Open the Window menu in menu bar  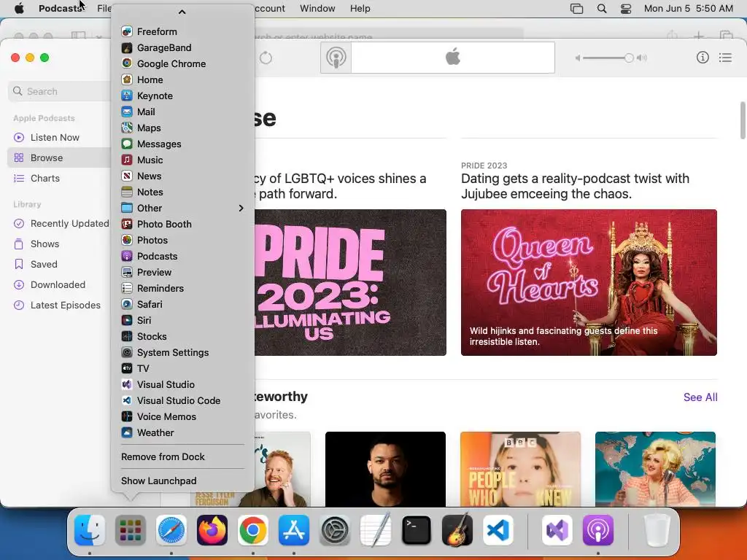(317, 9)
